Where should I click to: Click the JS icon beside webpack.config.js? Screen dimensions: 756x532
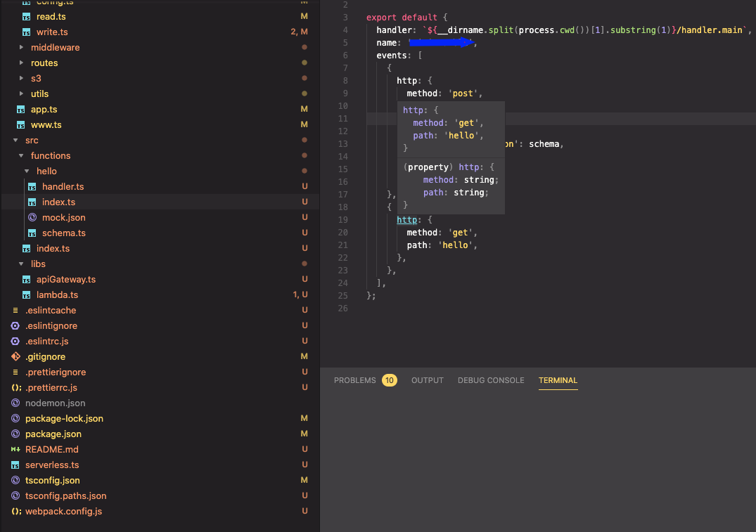coord(16,512)
